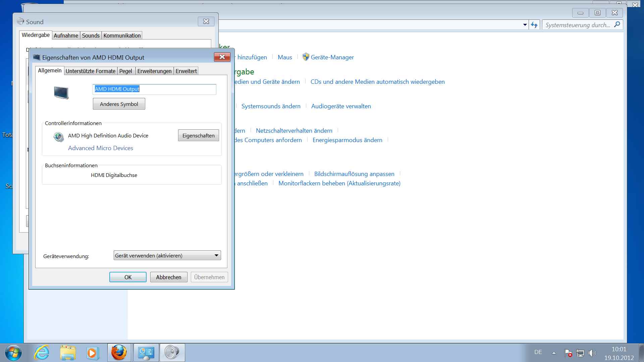644x362 pixels.
Task: Open the Maus link in Control Panel
Action: pyautogui.click(x=285, y=57)
